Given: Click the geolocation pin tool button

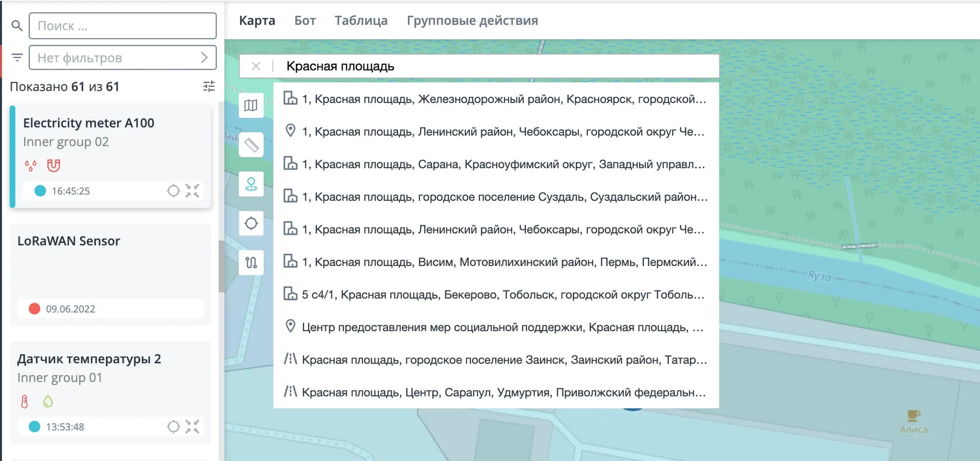Looking at the screenshot, I should pyautogui.click(x=251, y=184).
